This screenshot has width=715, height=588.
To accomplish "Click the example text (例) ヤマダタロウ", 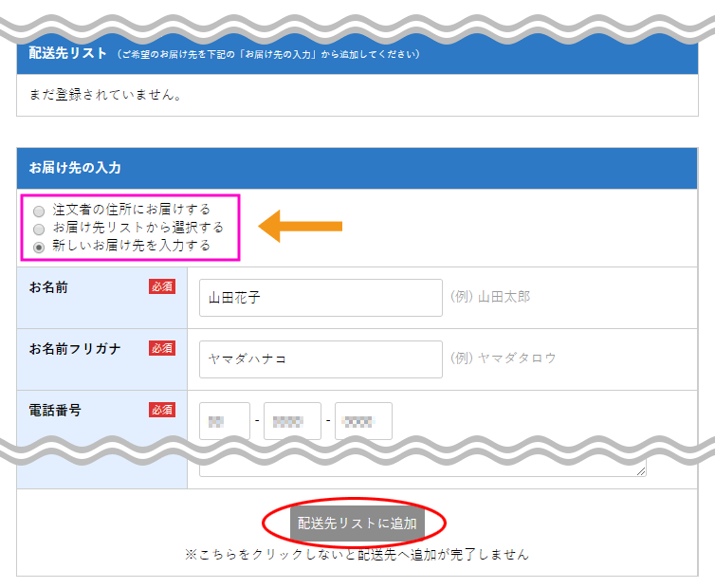I will (x=503, y=358).
